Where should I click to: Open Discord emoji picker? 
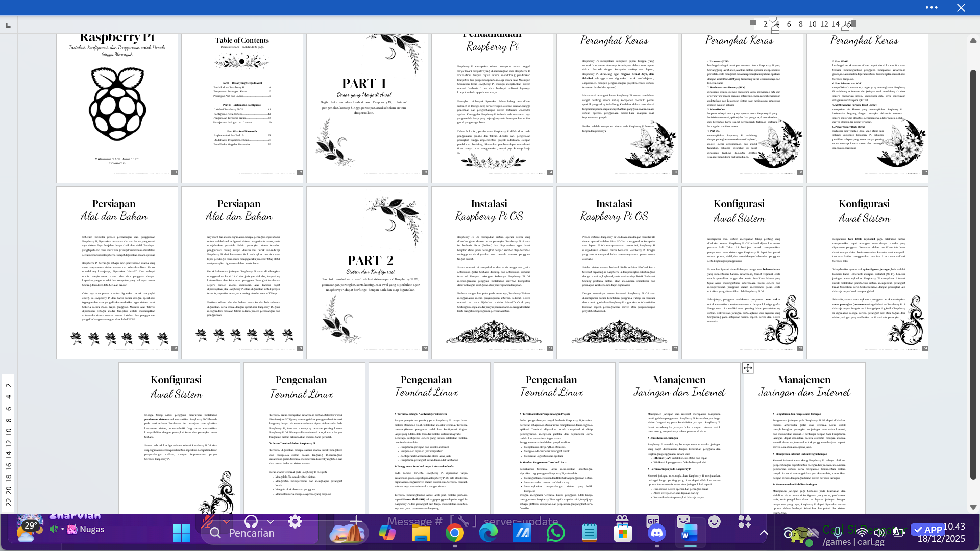coord(715,521)
